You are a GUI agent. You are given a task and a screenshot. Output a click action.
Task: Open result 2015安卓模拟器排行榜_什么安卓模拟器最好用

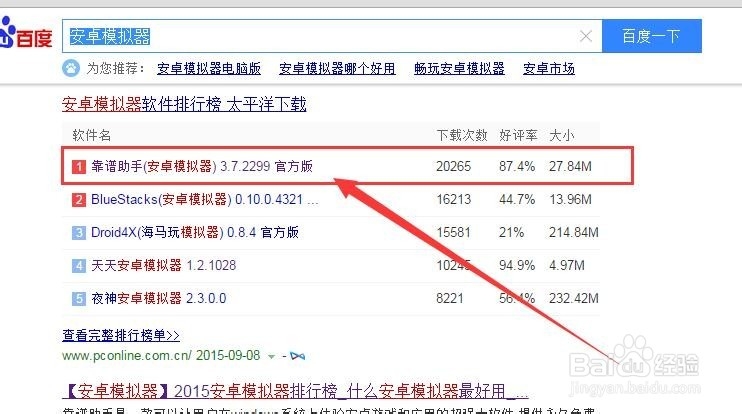click(295, 392)
